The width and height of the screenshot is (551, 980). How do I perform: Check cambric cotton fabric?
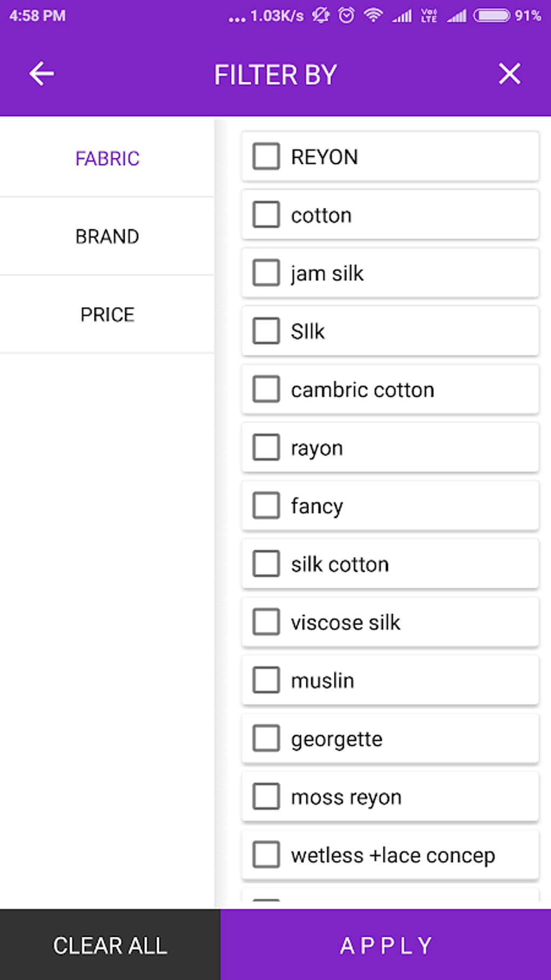point(266,389)
